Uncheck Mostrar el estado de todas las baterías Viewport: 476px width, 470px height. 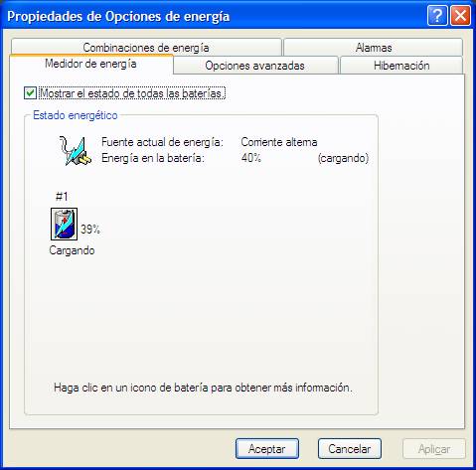tap(30, 93)
